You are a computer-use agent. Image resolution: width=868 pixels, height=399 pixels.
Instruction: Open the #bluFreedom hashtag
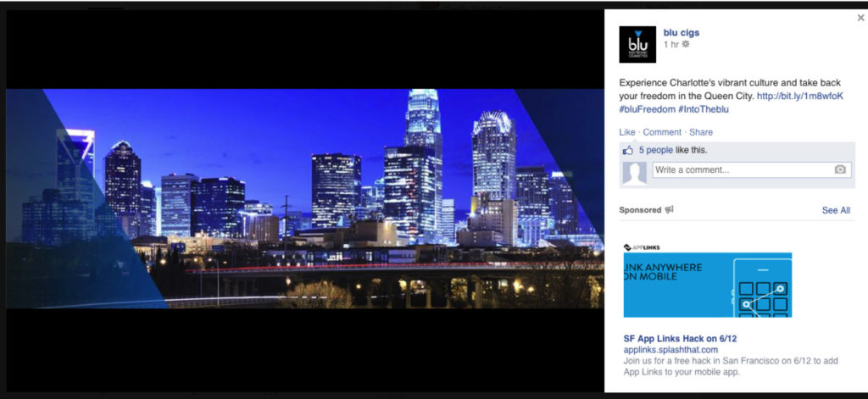click(x=647, y=109)
